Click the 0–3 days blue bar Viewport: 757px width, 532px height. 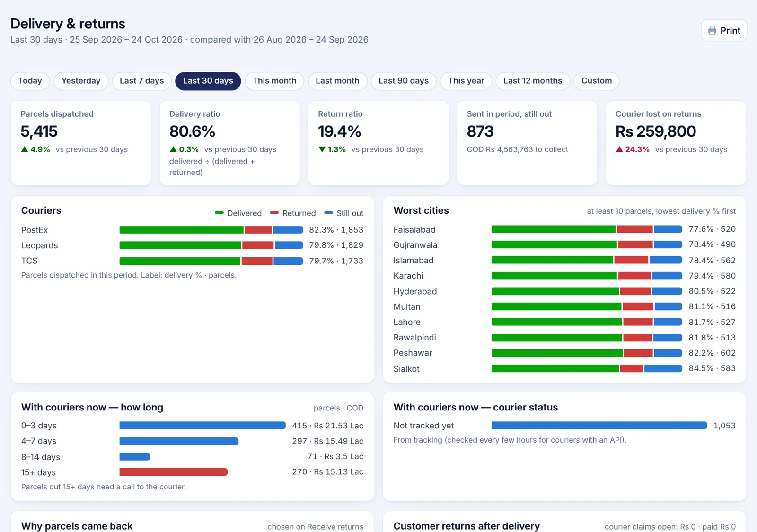pyautogui.click(x=202, y=426)
